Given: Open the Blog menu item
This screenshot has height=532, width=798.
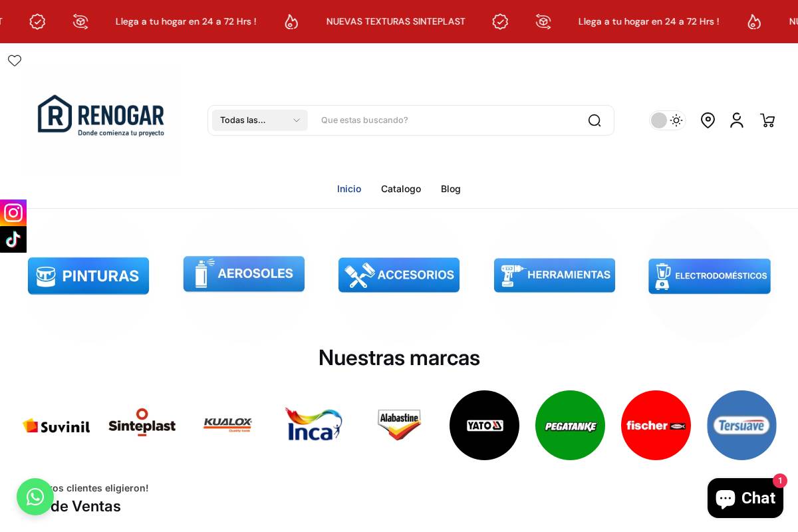Looking at the screenshot, I should tap(451, 189).
